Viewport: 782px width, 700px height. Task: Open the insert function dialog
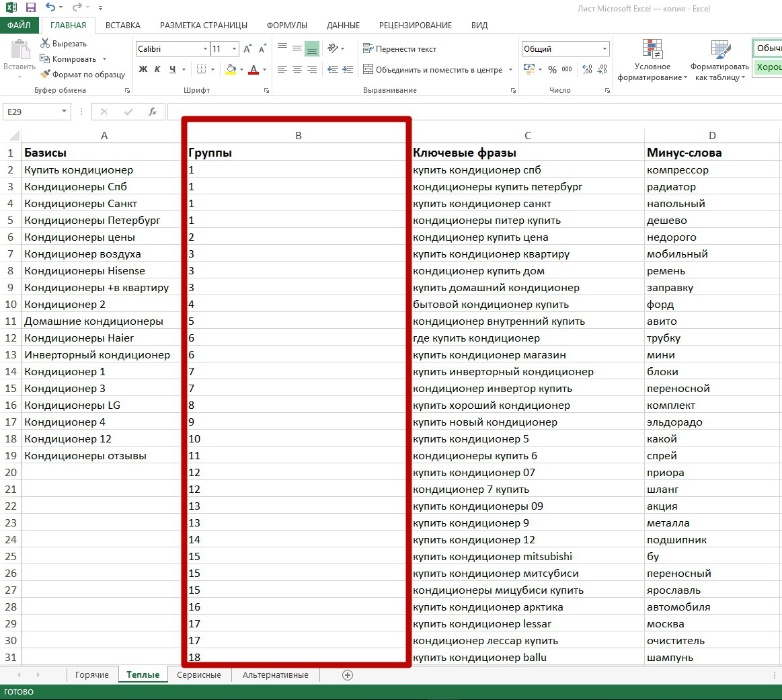(x=153, y=112)
